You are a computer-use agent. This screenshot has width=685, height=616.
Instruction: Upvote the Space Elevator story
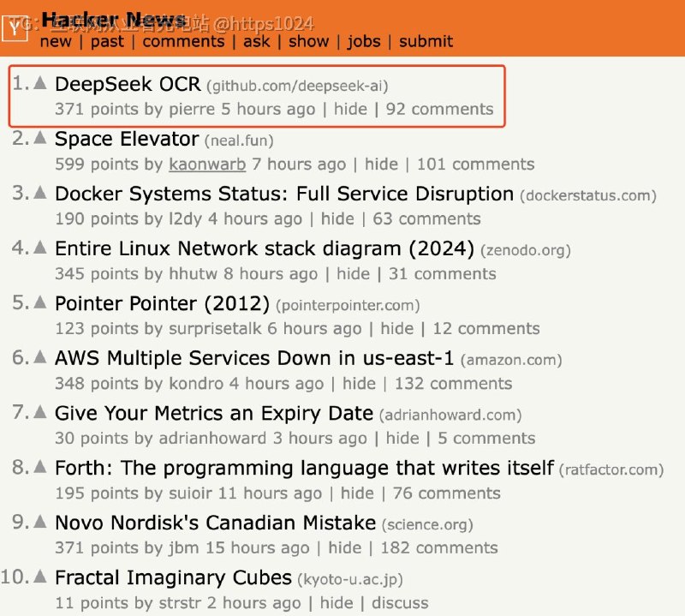coord(40,137)
